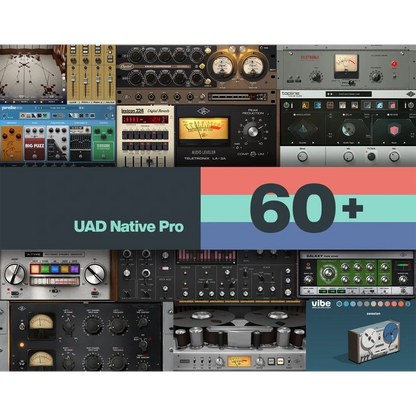Viewport: 416px width, 416px height.
Task: Click the room microphone layout view
Action: click(33, 74)
